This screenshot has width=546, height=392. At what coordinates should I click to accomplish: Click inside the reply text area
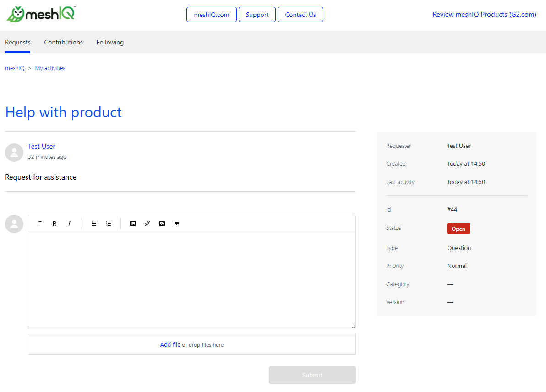coord(191,279)
